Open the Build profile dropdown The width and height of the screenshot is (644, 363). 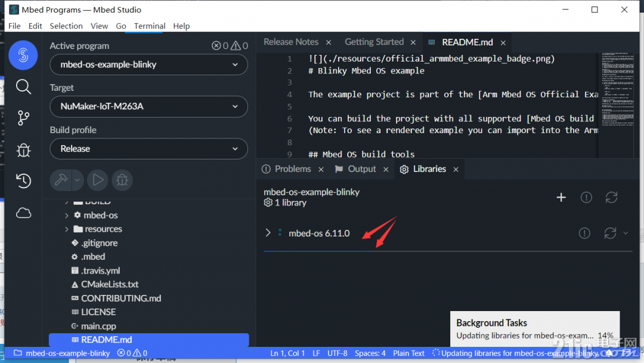(148, 149)
